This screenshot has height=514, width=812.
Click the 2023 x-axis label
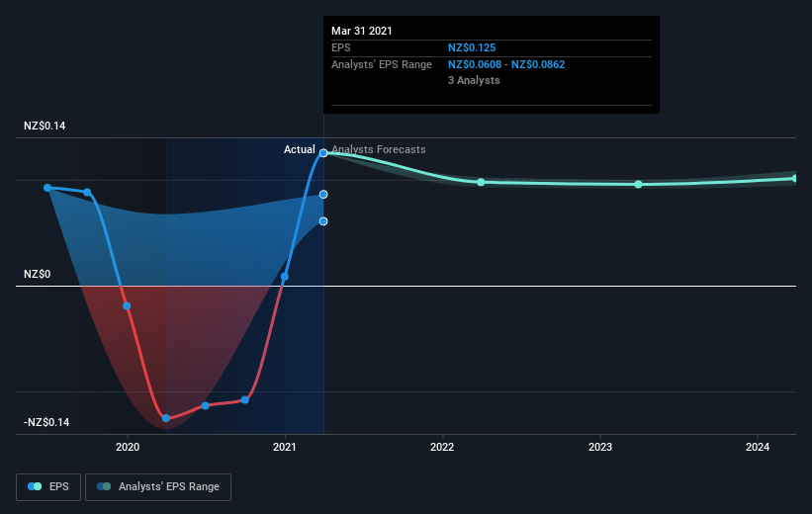click(x=599, y=447)
